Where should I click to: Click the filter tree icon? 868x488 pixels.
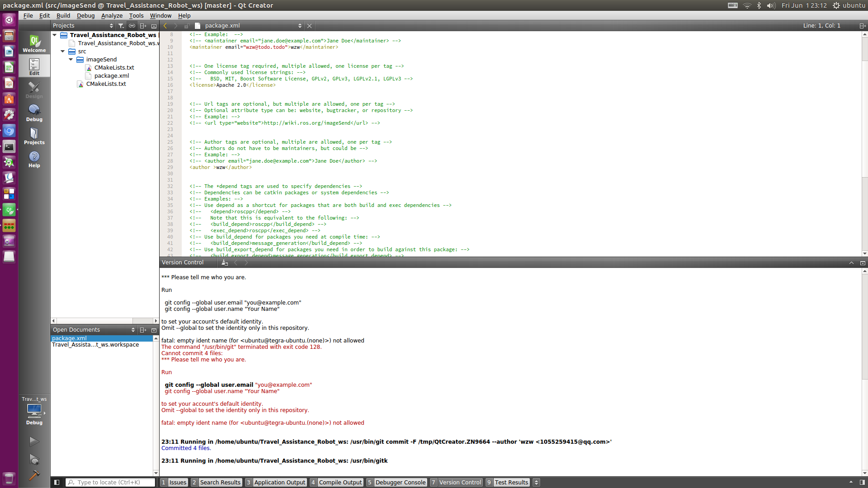[x=121, y=26]
